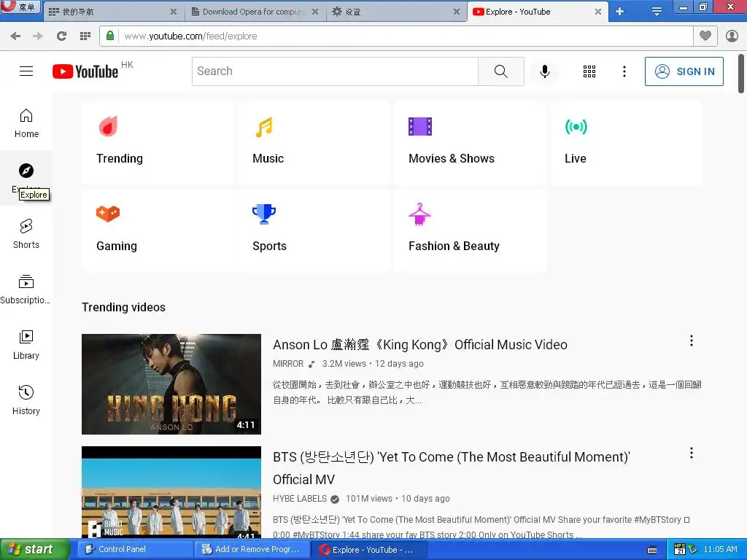Open History in the sidebar
The height and width of the screenshot is (560, 747).
click(x=26, y=400)
